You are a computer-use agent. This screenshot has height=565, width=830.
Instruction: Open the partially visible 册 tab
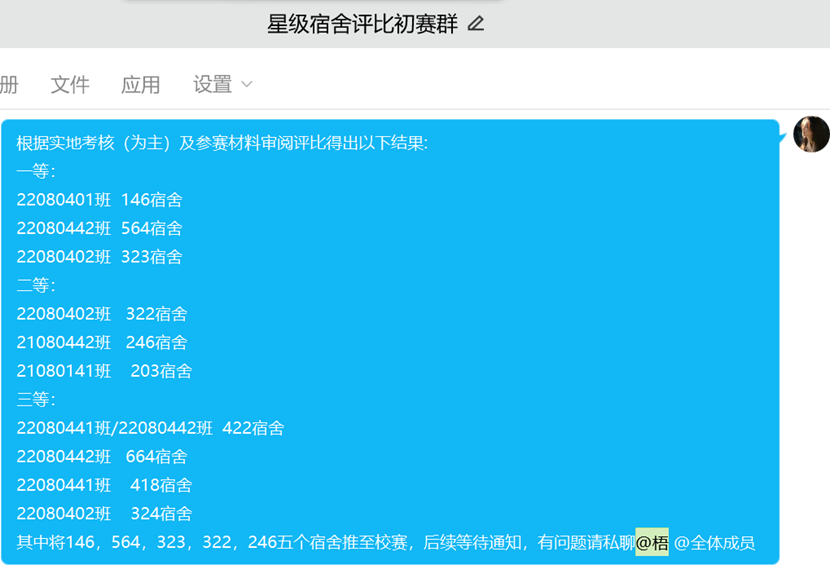(9, 85)
